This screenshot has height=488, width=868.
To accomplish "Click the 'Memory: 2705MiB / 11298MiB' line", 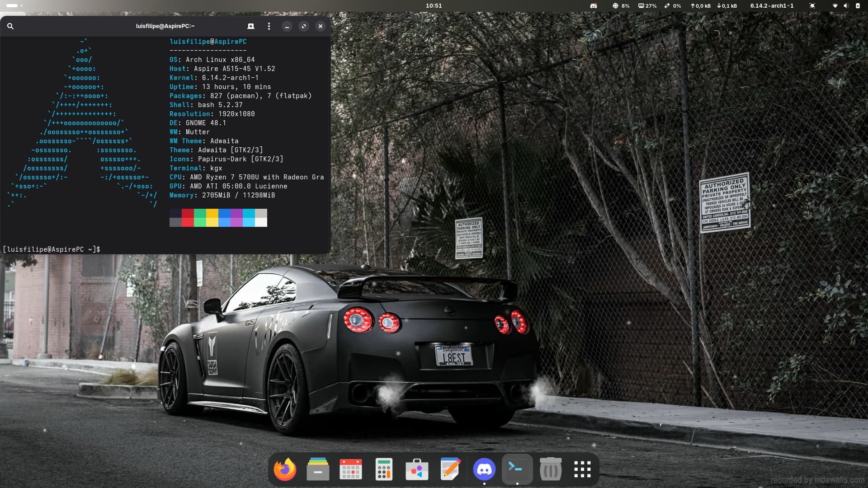I will coord(222,195).
